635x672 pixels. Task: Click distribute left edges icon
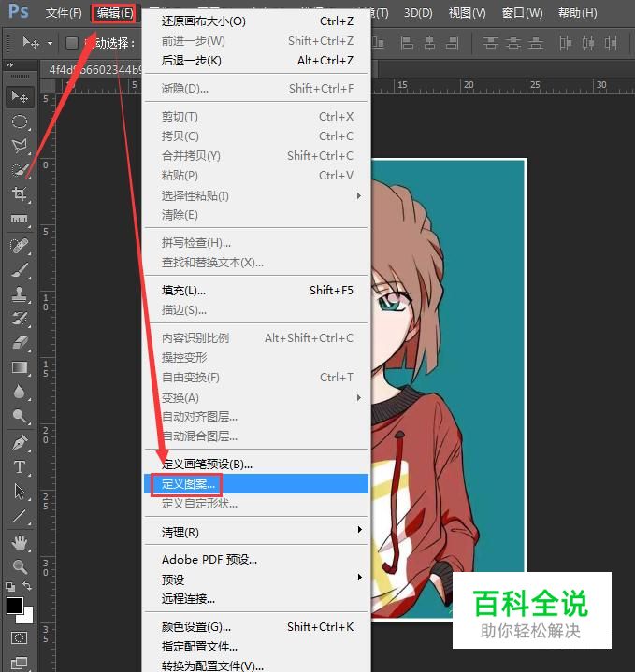click(x=566, y=43)
